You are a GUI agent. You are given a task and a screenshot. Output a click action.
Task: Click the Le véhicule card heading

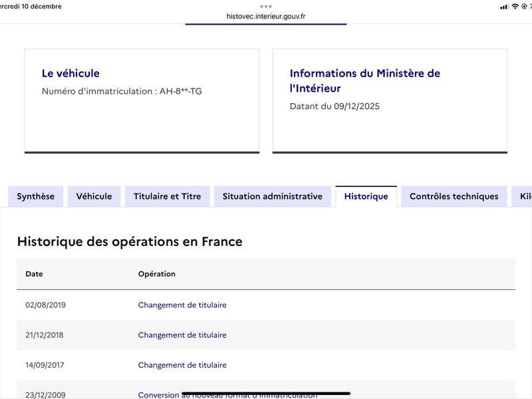tap(70, 74)
